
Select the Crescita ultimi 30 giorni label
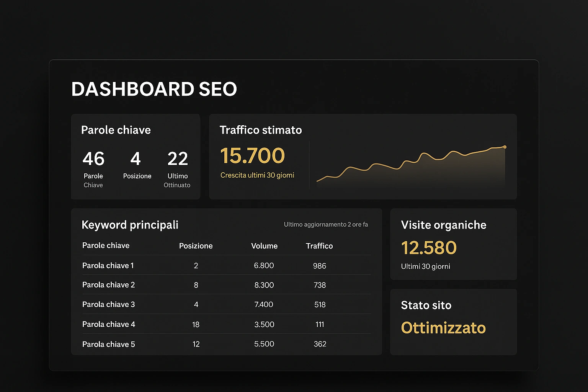257,175
